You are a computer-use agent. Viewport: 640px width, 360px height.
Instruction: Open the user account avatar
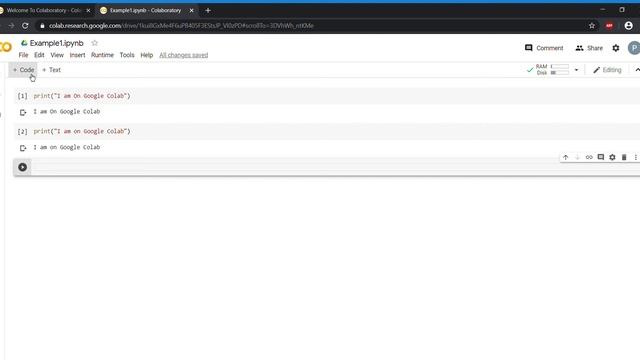coord(634,48)
